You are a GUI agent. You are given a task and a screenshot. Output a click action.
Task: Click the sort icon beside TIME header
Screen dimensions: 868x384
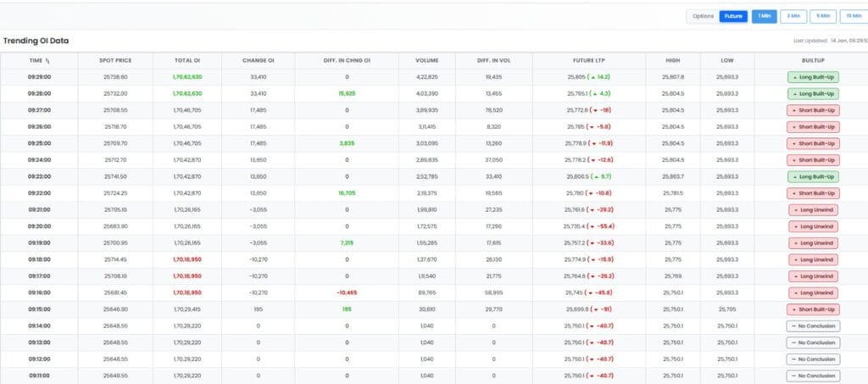47,60
